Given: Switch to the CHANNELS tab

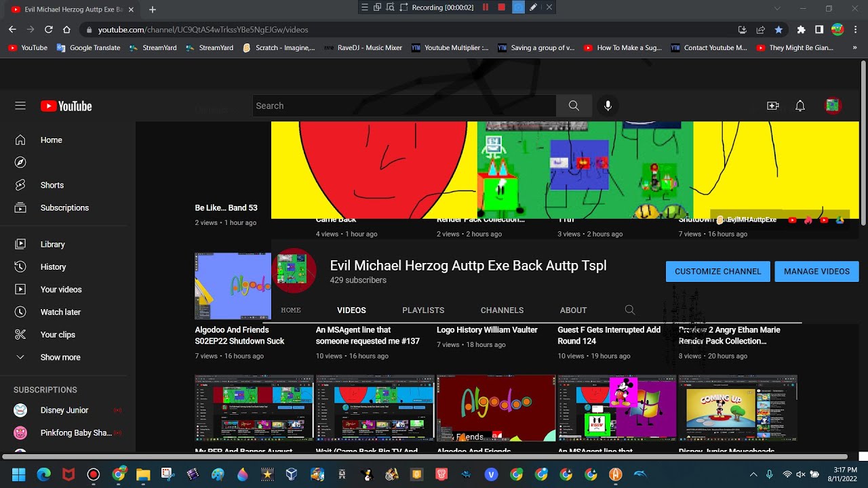Looking at the screenshot, I should (502, 310).
